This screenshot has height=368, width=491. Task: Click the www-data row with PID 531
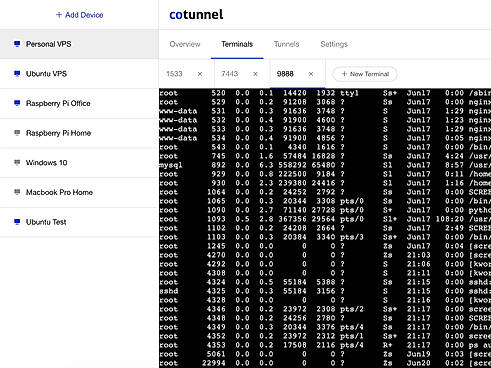[x=325, y=111]
